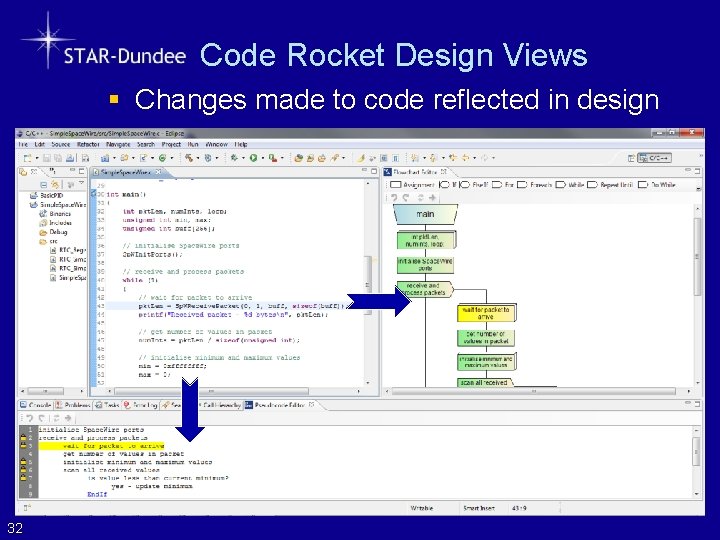
Task: Open the Search menu
Action: coord(146,144)
